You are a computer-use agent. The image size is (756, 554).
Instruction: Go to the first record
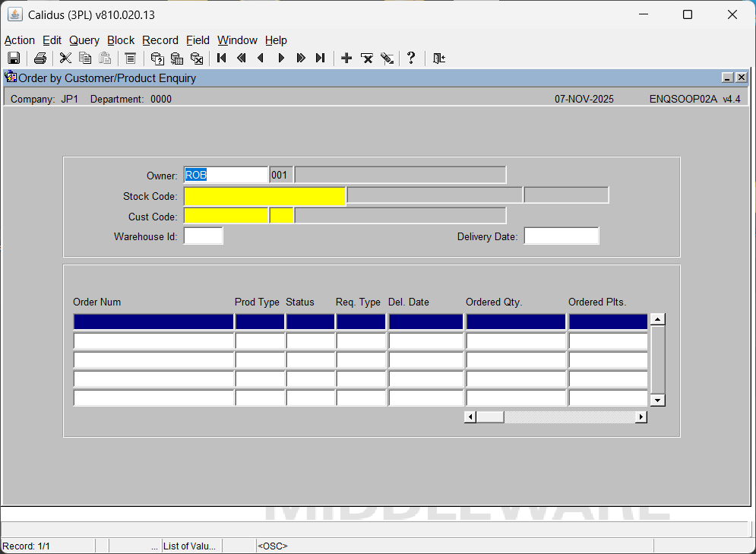point(222,59)
